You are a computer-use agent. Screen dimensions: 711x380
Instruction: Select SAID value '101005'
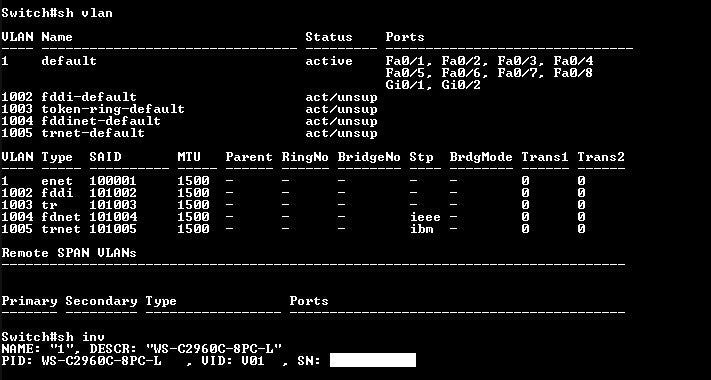(112, 229)
